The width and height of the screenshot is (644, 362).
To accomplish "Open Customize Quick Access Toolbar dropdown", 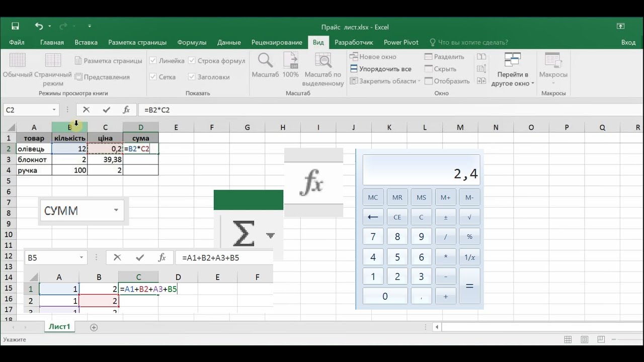I will click(90, 26).
